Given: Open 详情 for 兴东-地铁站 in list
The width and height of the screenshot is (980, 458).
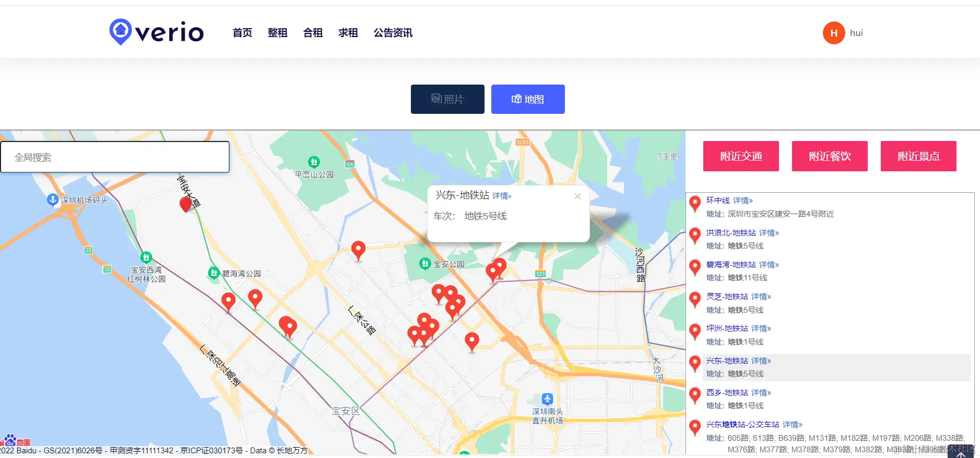Looking at the screenshot, I should [x=761, y=361].
